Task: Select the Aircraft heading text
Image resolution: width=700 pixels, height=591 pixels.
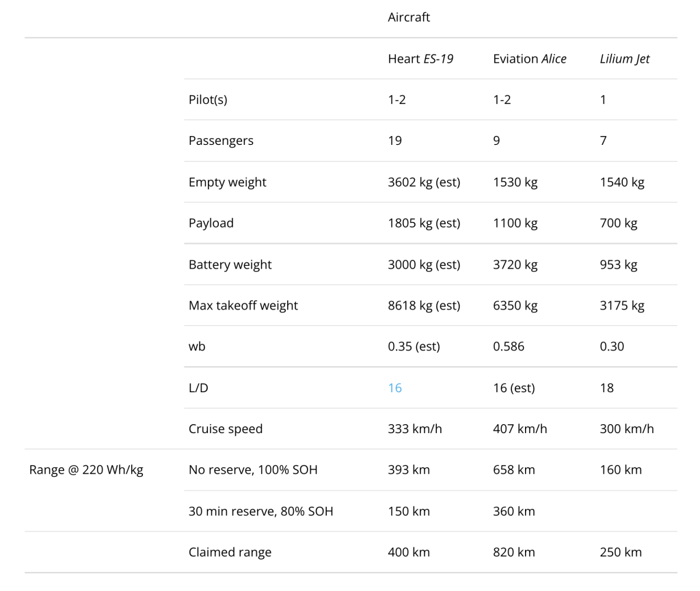Action: tap(409, 18)
